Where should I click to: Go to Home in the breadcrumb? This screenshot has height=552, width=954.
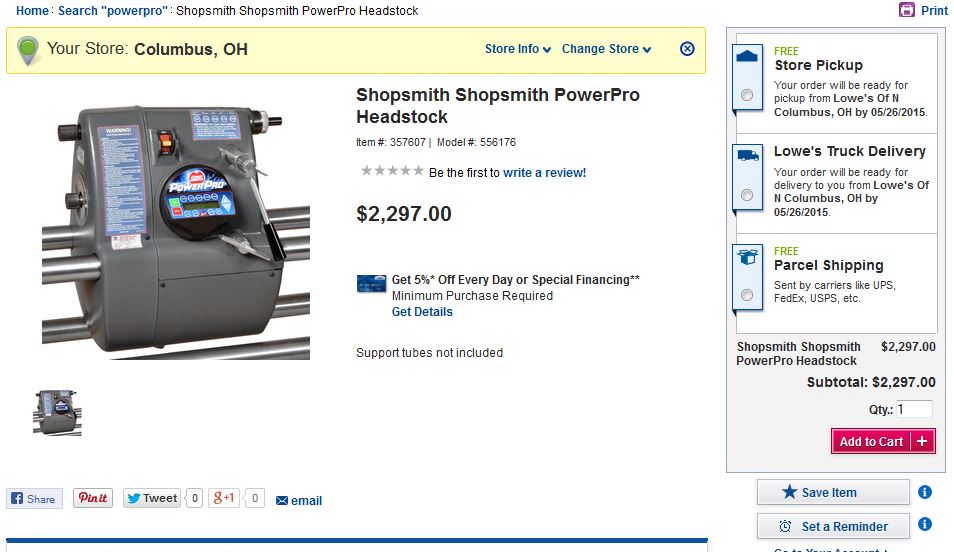pyautogui.click(x=32, y=10)
